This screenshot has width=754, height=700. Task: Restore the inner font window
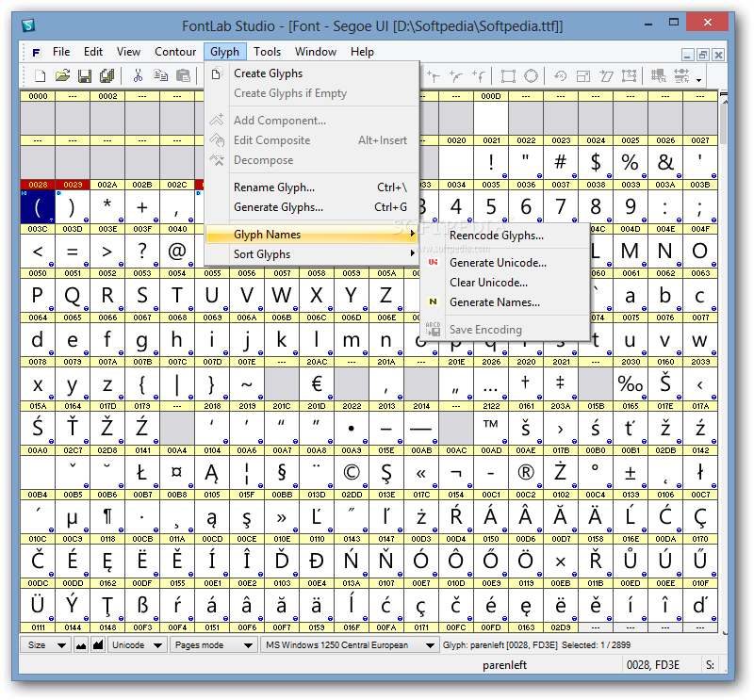click(x=703, y=55)
